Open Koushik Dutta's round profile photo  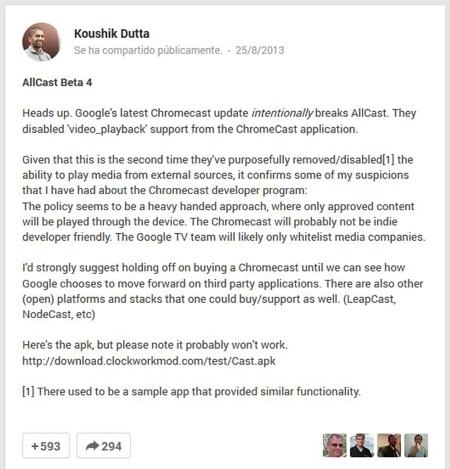click(41, 42)
